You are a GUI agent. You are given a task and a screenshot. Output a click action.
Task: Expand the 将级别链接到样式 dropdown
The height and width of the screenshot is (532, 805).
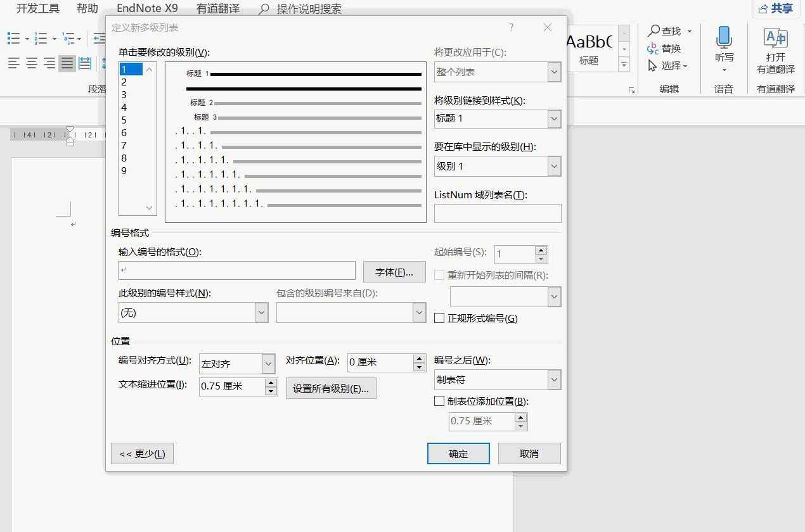coord(553,118)
